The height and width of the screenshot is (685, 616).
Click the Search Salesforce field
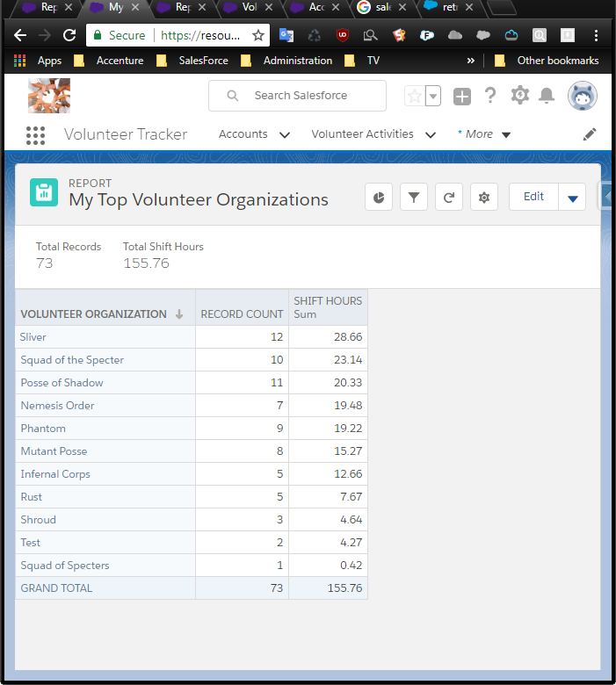click(297, 96)
